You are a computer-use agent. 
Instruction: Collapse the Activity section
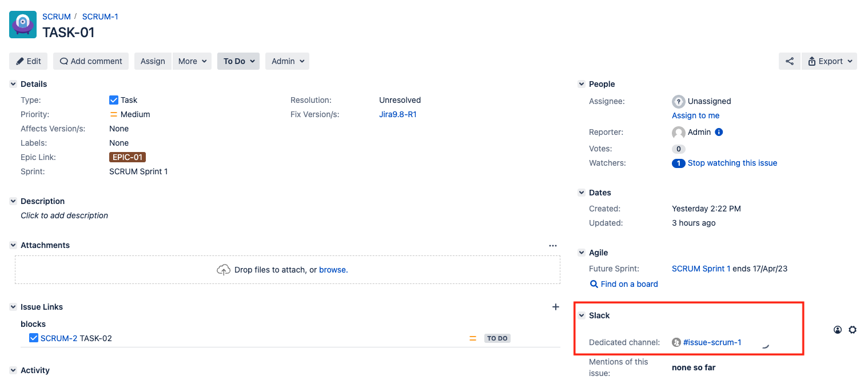[x=13, y=370]
